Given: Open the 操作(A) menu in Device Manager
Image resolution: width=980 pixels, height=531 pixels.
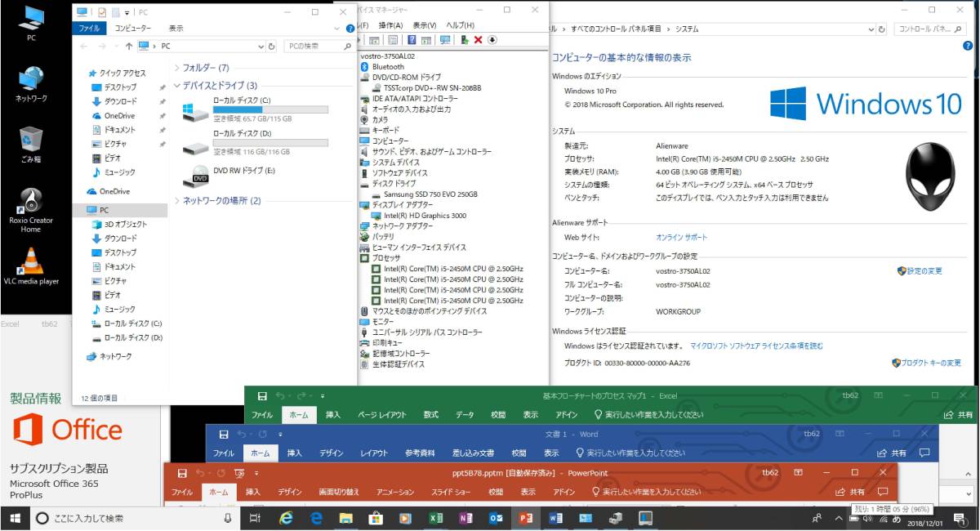Looking at the screenshot, I should 390,25.
